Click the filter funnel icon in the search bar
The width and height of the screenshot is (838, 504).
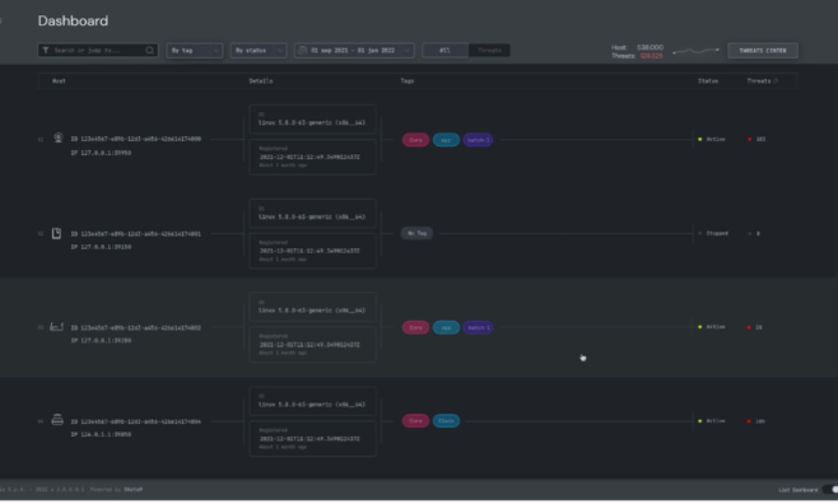click(x=47, y=50)
